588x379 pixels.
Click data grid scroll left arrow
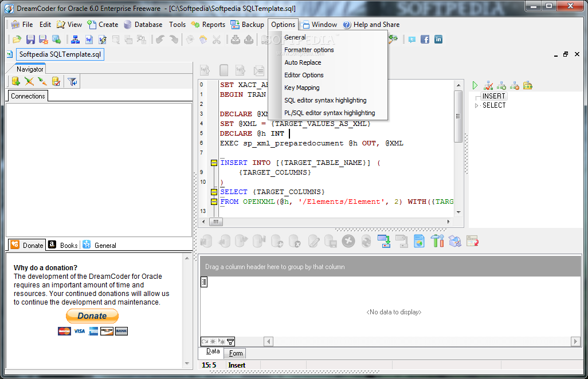pos(268,341)
